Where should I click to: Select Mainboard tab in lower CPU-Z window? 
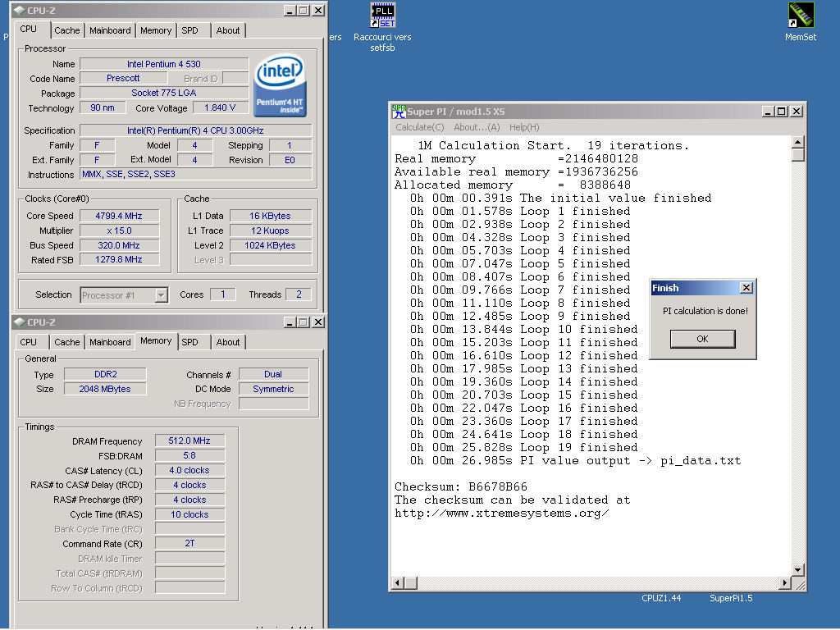tap(110, 342)
